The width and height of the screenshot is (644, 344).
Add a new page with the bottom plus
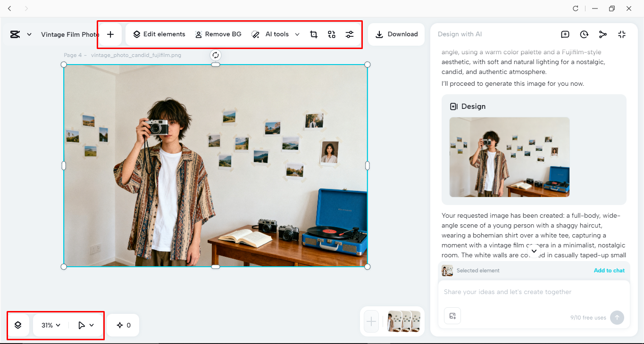point(371,321)
